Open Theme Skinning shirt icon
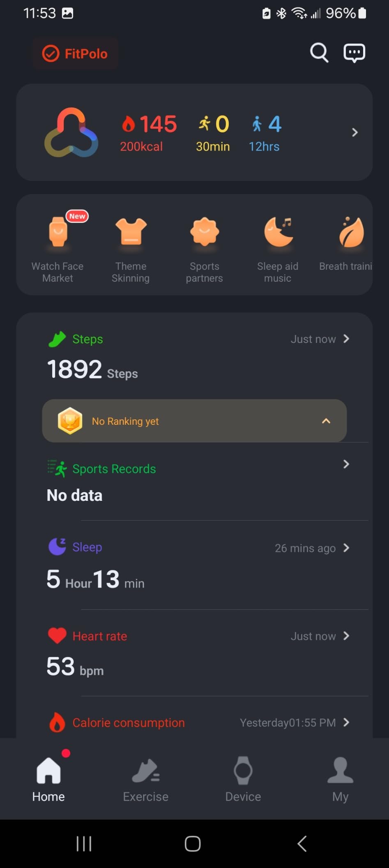This screenshot has width=389, height=868. tap(131, 231)
